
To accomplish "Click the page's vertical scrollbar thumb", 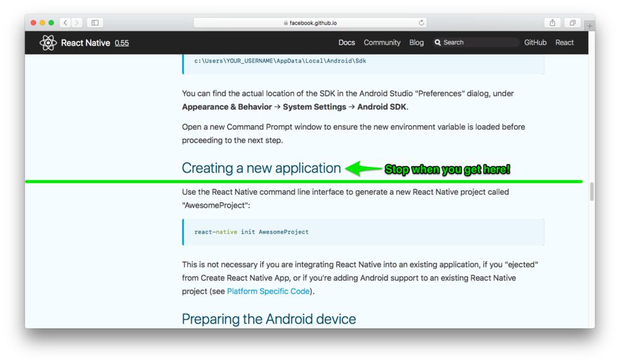I will pyautogui.click(x=592, y=192).
